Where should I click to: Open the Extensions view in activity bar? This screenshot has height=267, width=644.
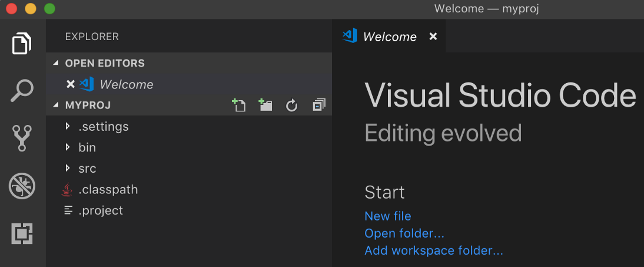tap(22, 234)
